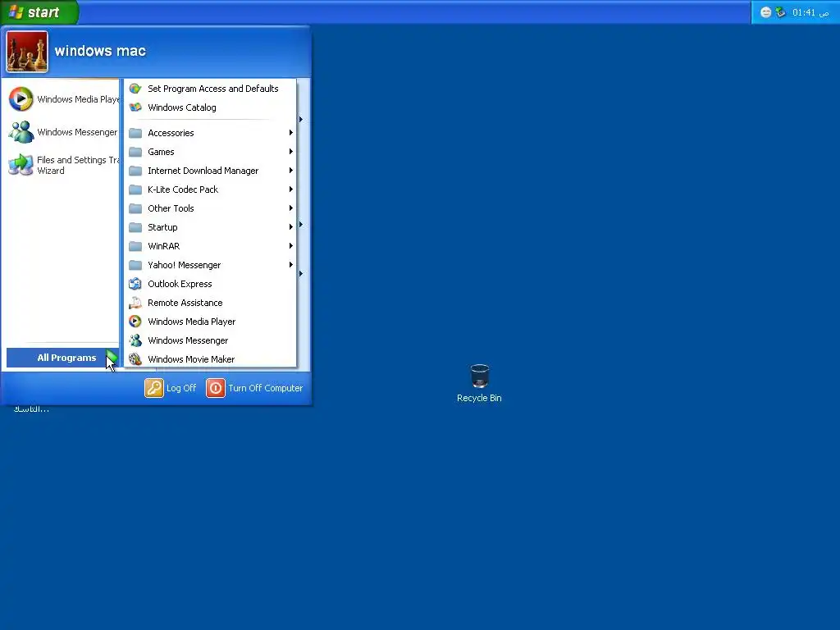Click "Games" folder label

[161, 152]
